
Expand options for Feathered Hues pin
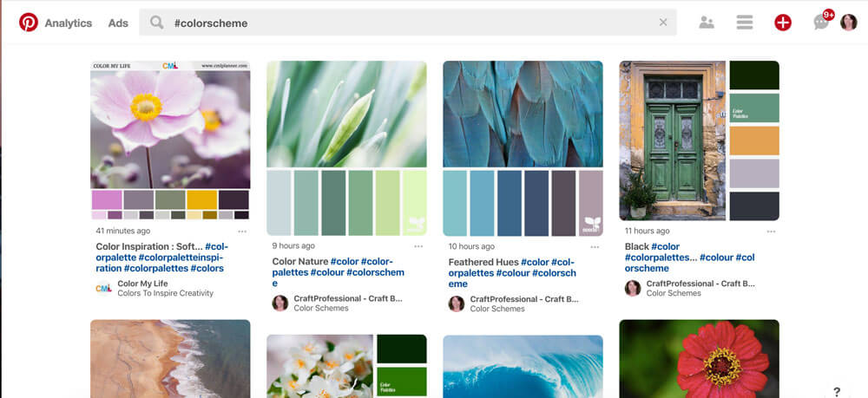click(595, 246)
